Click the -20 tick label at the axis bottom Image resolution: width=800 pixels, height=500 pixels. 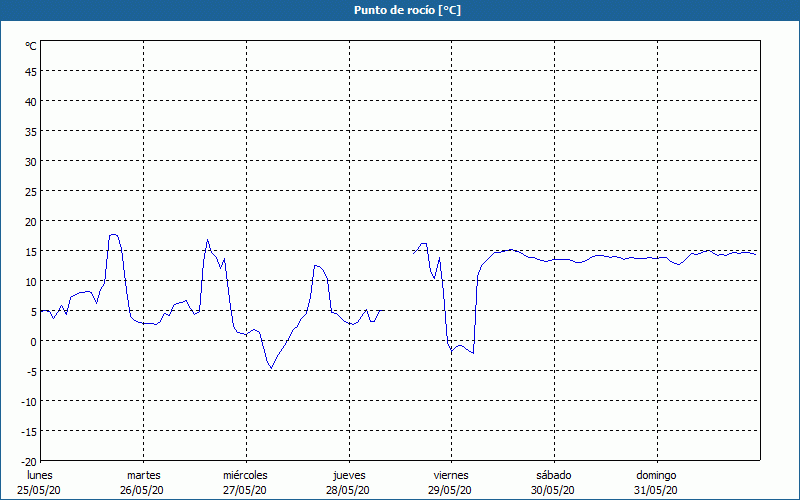pyautogui.click(x=29, y=461)
